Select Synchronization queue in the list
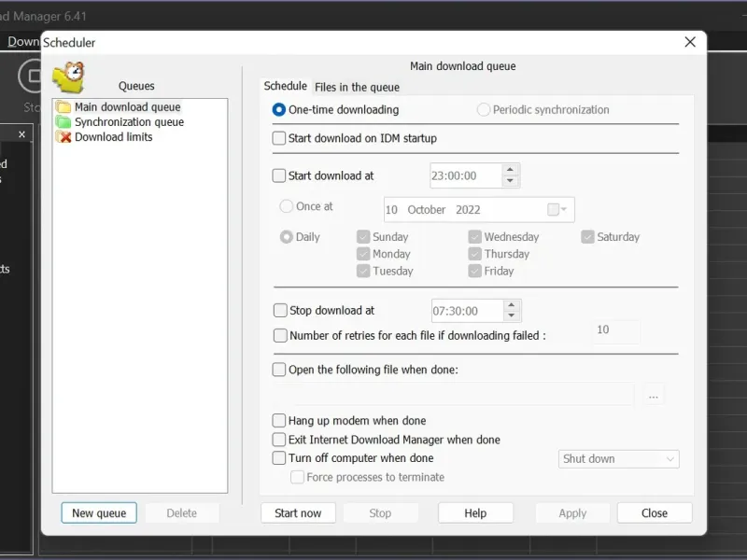Viewport: 747px width, 560px height. point(129,122)
